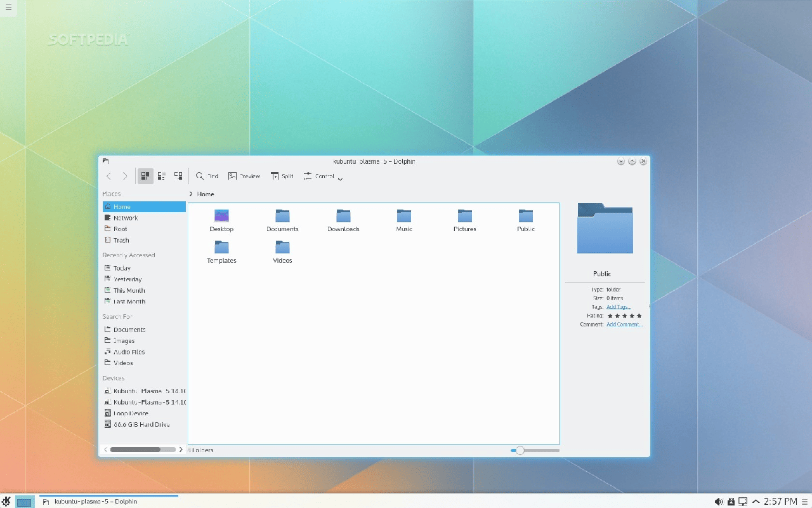Click the Split view icon
The height and width of the screenshot is (508, 812).
click(275, 176)
